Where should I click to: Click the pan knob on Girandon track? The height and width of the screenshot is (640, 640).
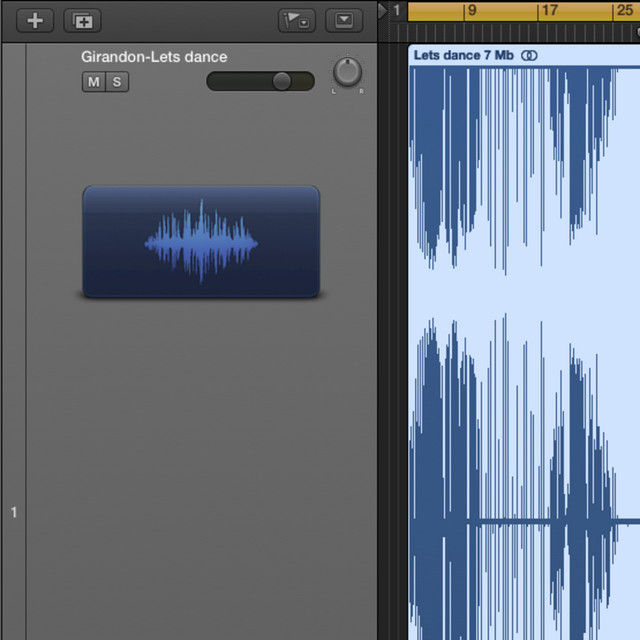(x=347, y=72)
